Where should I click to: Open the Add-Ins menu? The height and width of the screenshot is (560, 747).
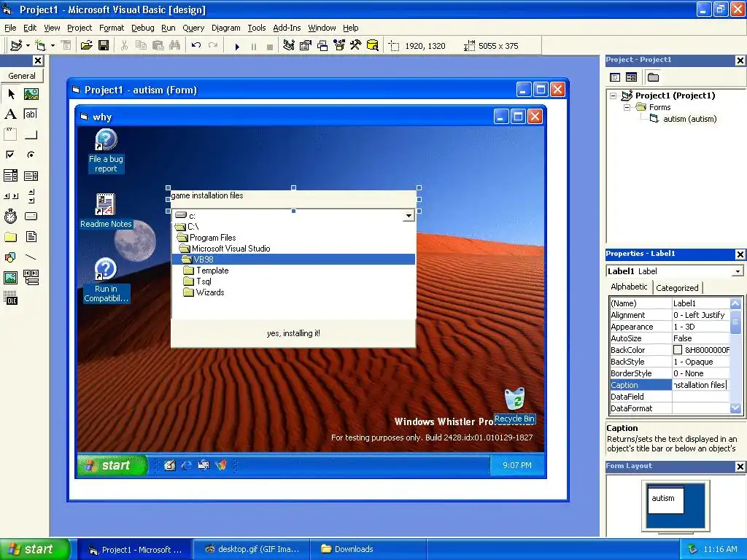287,28
